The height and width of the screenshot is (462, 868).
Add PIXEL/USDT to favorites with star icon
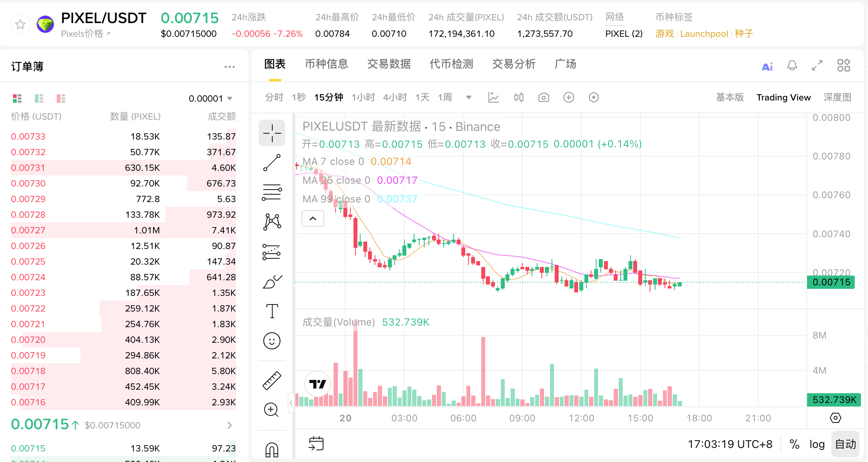[20, 25]
